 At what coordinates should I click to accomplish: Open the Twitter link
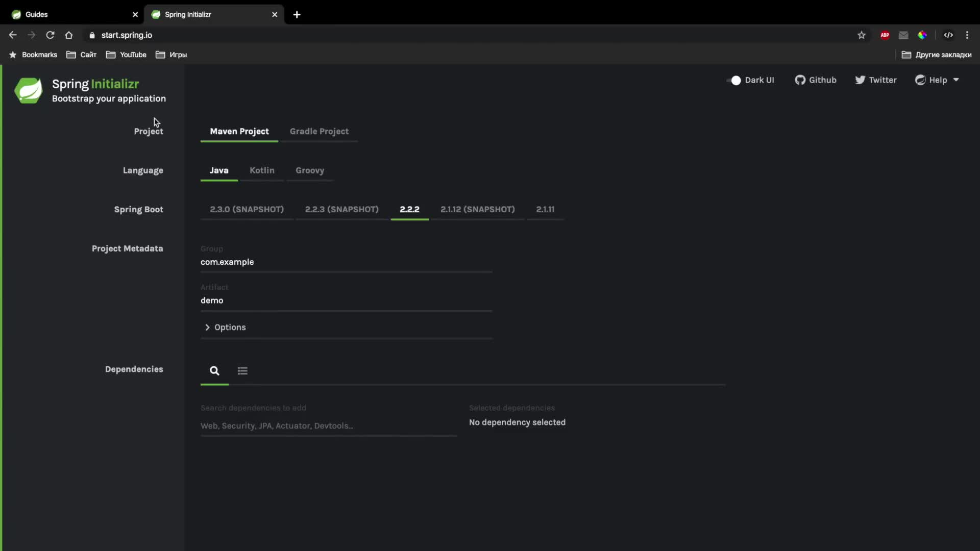pos(876,80)
